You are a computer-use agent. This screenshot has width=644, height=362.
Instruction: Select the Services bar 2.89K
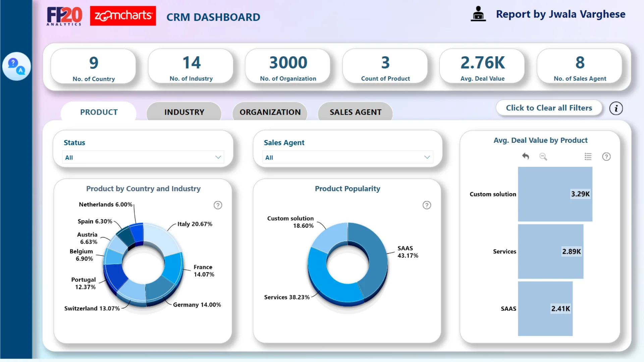pos(551,251)
